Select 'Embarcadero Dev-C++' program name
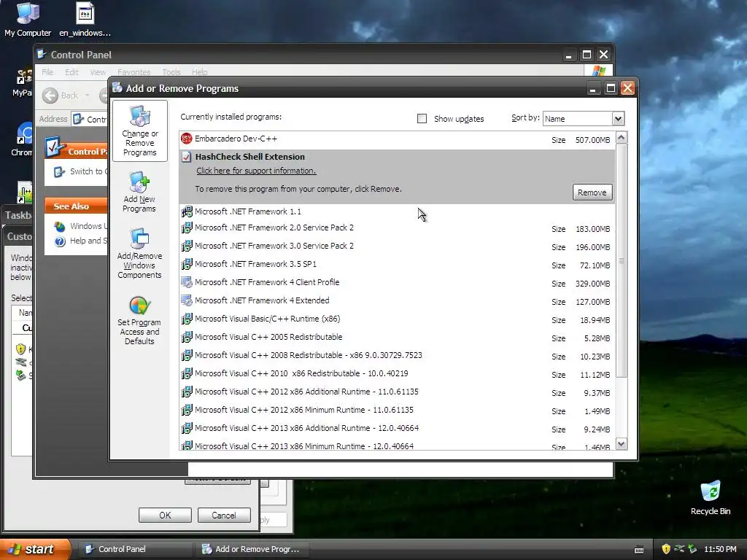747x560 pixels. [236, 139]
